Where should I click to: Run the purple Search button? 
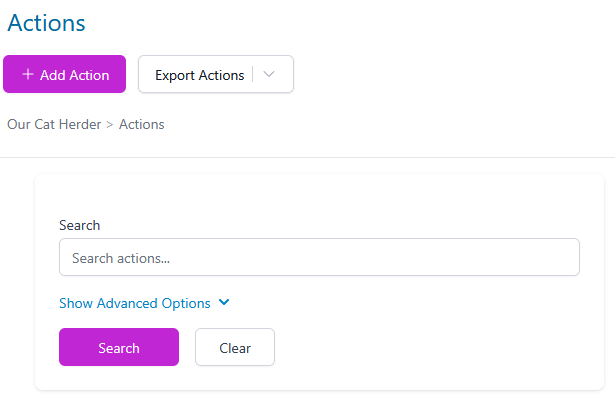[x=119, y=348]
